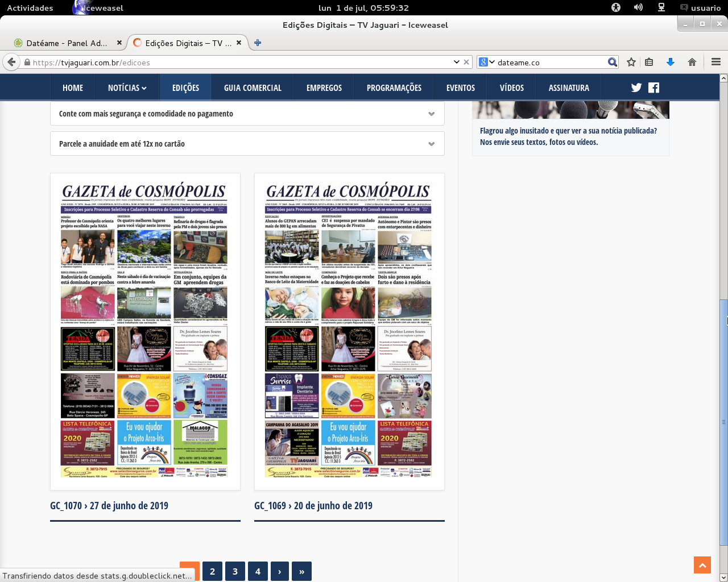Click scrollbar up arrow

[x=723, y=78]
